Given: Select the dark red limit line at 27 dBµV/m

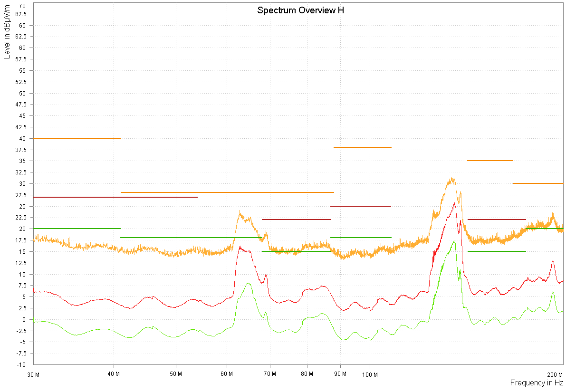Looking at the screenshot, I should point(115,197).
